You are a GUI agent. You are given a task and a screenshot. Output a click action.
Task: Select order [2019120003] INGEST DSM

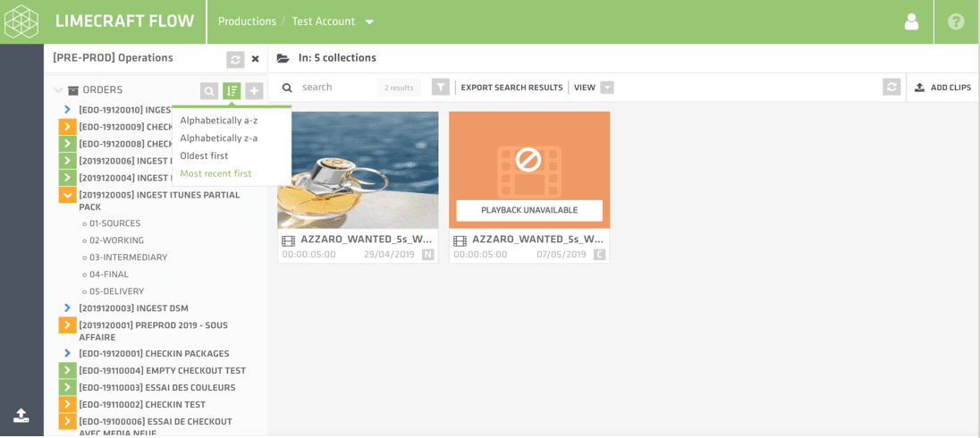click(x=134, y=308)
